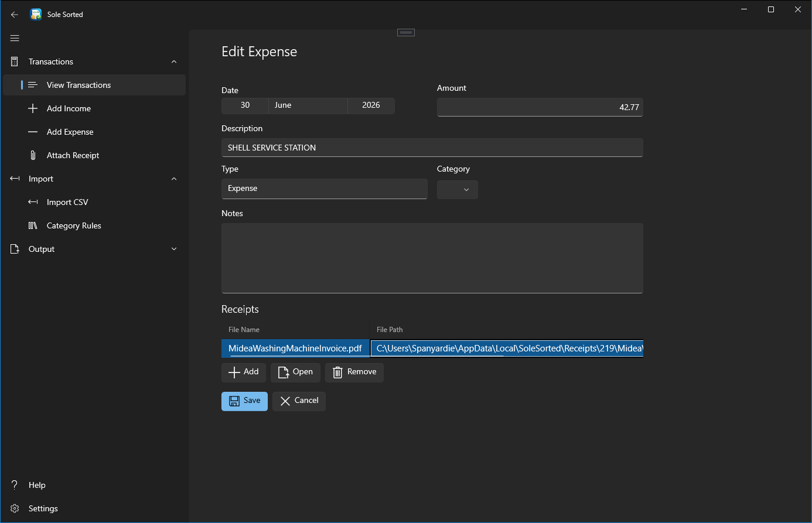Click the Help question mark icon
812x523 pixels.
[15, 485]
